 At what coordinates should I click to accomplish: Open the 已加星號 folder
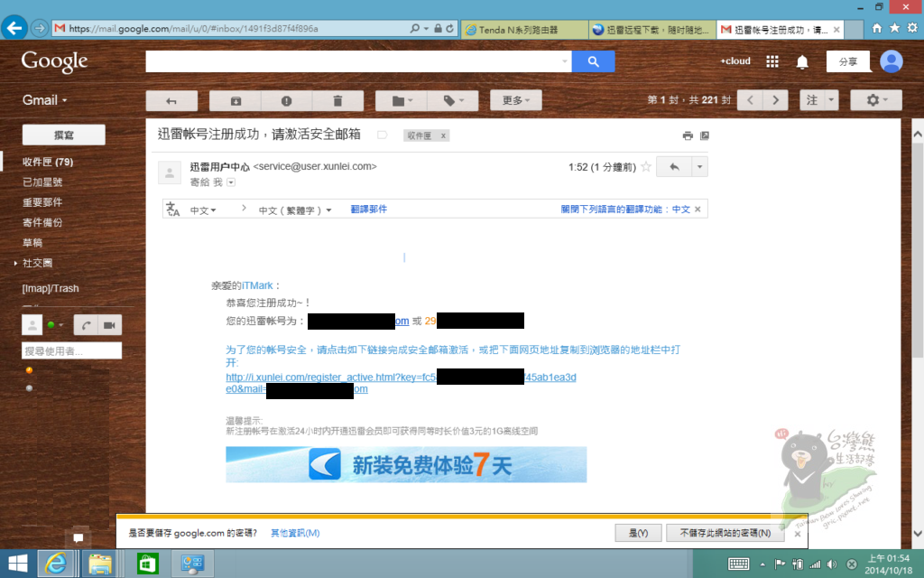[42, 182]
